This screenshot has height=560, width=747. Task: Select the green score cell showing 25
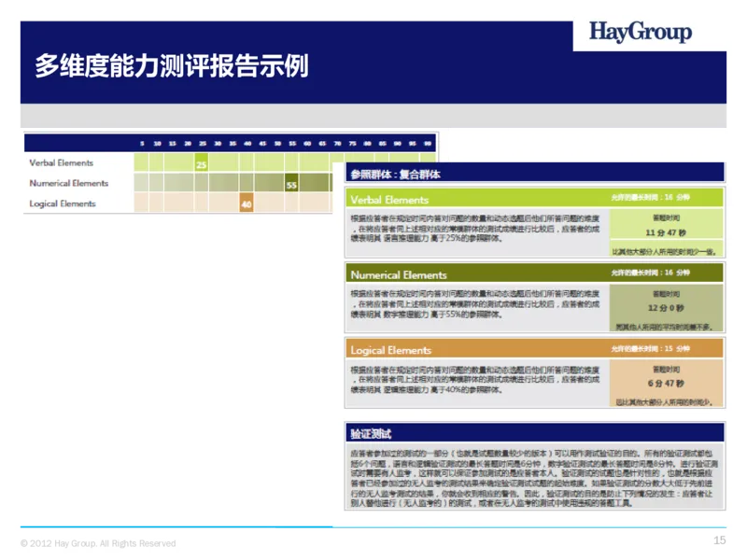(200, 162)
